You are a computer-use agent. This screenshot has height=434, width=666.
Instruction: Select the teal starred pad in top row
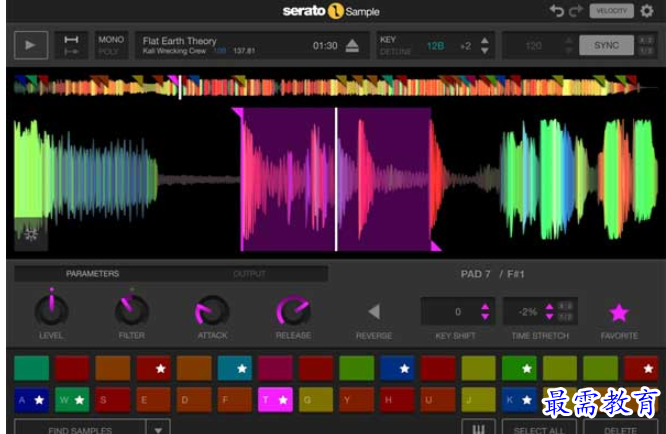point(234,368)
